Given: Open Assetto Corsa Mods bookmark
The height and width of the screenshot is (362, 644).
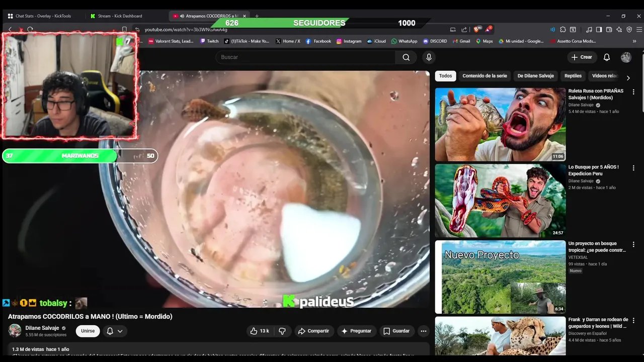Looking at the screenshot, I should pos(573,41).
